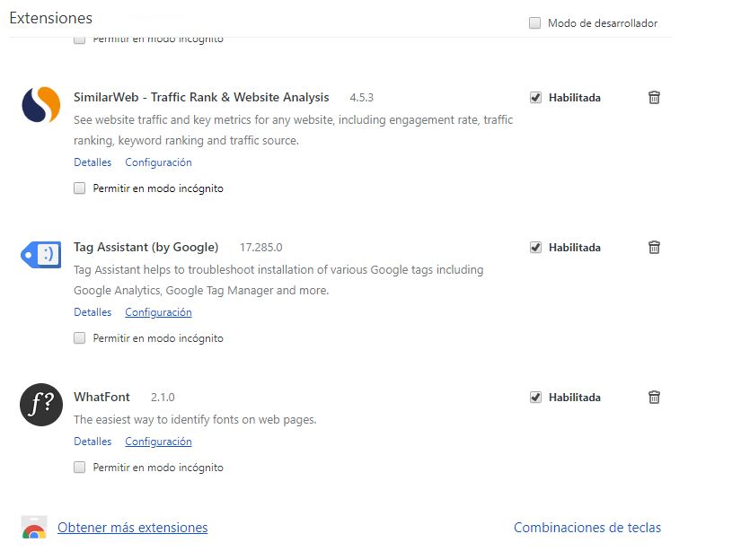Enable Modo de desarrollador checkbox
Screen dimensions: 741x560
534,22
